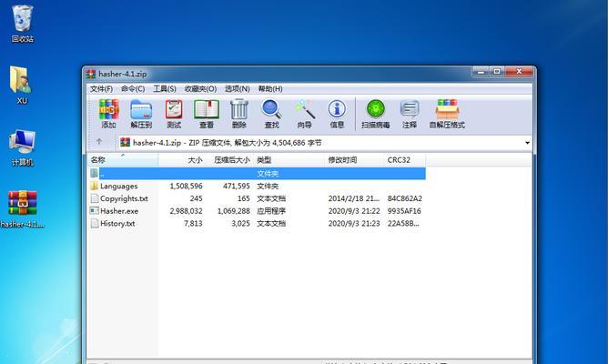
Task: Close the hasher-4.1.zip window
Action: coord(520,72)
